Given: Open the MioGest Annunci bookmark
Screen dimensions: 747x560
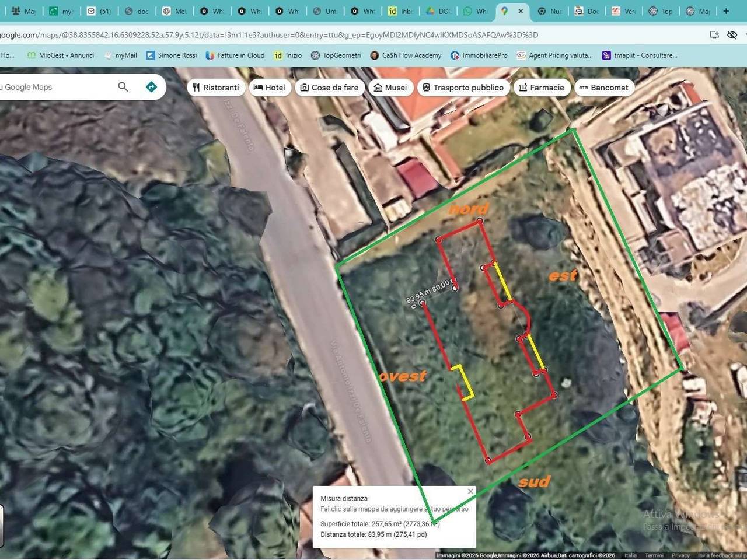Looking at the screenshot, I should tap(61, 55).
